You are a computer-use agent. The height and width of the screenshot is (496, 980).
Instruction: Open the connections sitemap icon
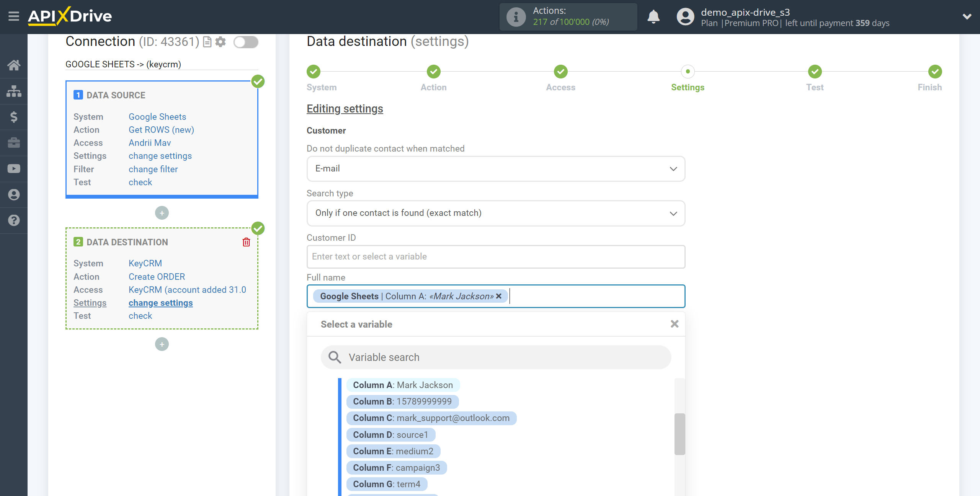(x=14, y=91)
